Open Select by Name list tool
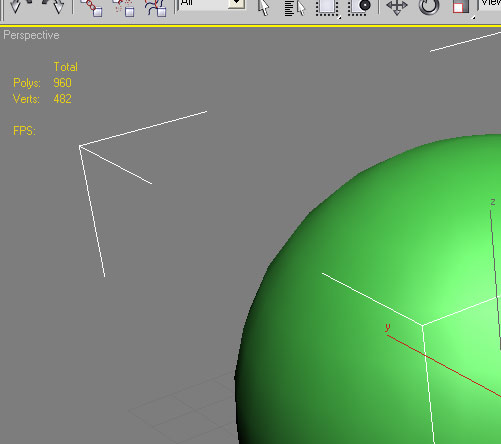The height and width of the screenshot is (444, 501). 295,7
